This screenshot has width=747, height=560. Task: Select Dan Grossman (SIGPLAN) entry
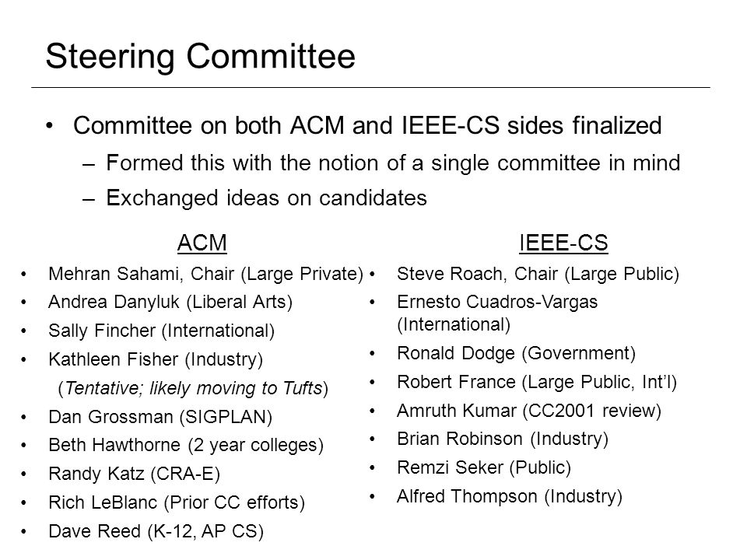[x=160, y=417]
